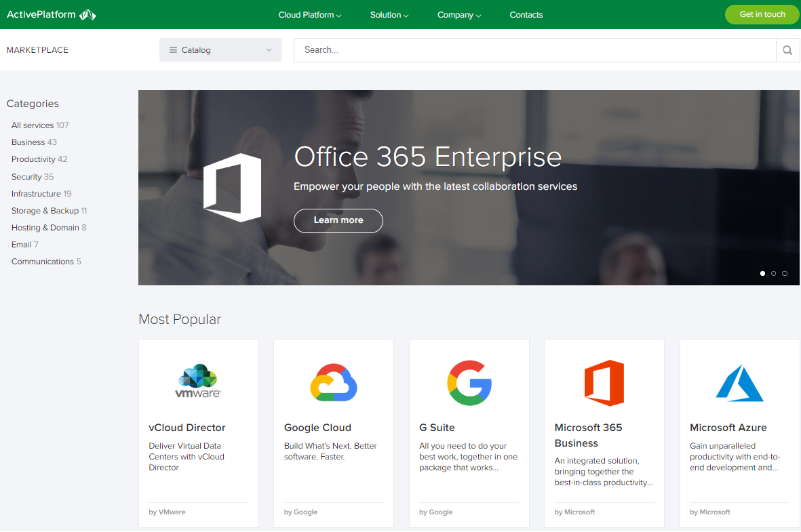Image resolution: width=801 pixels, height=532 pixels.
Task: Expand the Company menu
Action: click(459, 15)
